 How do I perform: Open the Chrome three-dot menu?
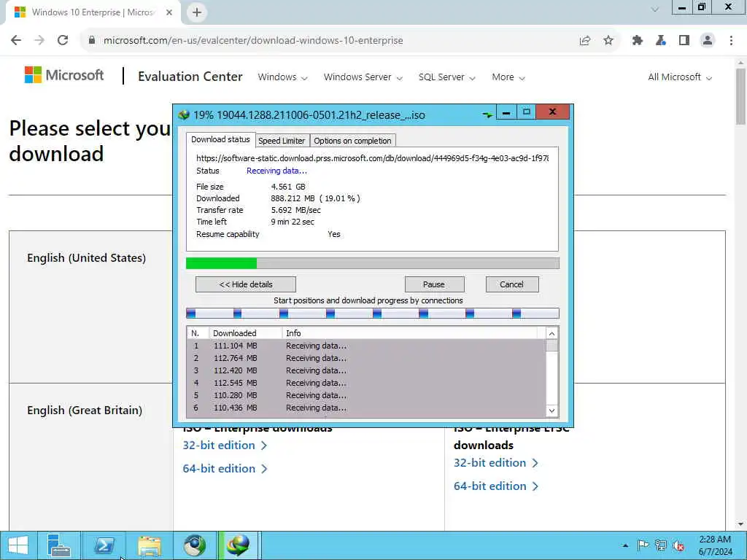pos(731,41)
